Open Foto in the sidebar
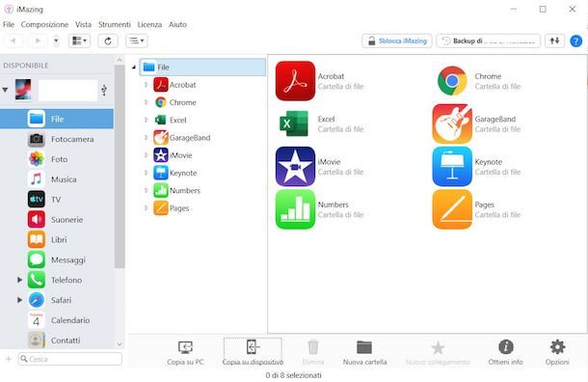 pos(57,159)
